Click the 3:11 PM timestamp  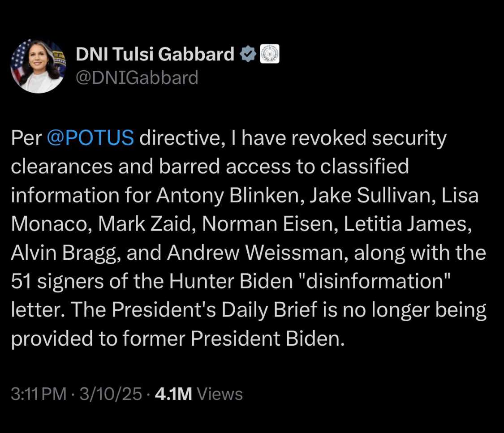(39, 394)
